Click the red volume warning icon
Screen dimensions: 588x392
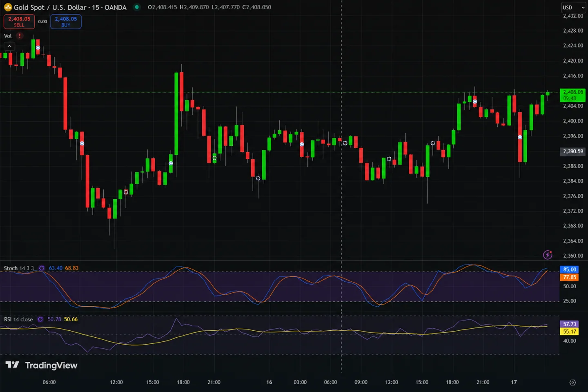[x=20, y=36]
